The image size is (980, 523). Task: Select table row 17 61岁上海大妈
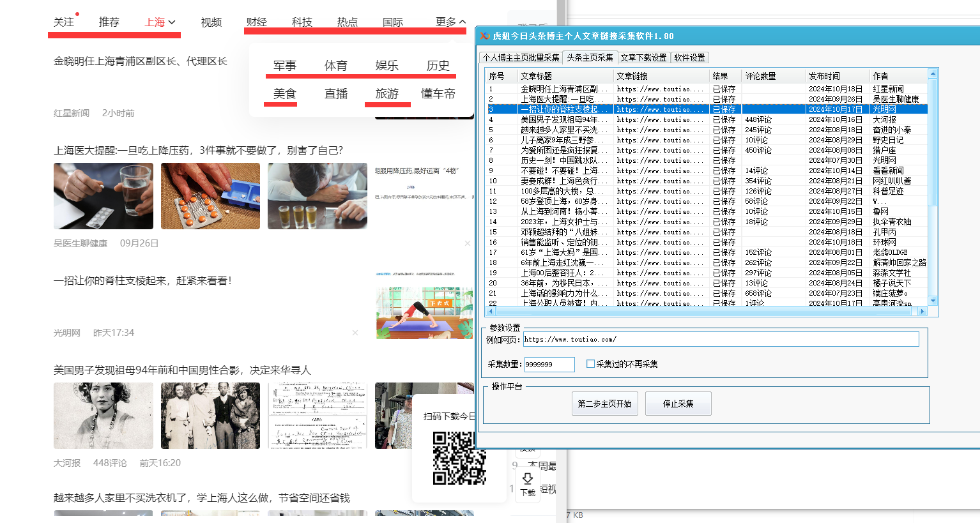(x=707, y=252)
